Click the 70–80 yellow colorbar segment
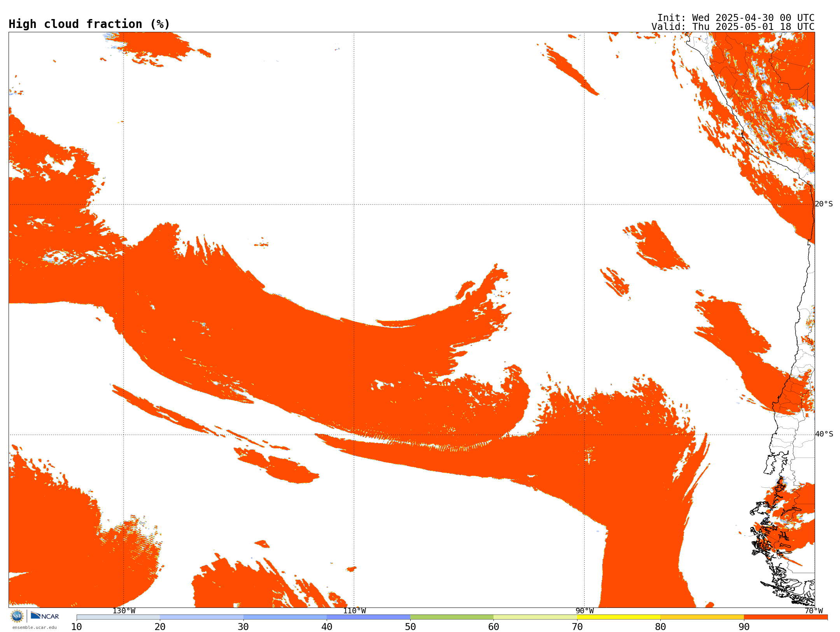Viewport: 840px width, 632px height. coord(619,617)
